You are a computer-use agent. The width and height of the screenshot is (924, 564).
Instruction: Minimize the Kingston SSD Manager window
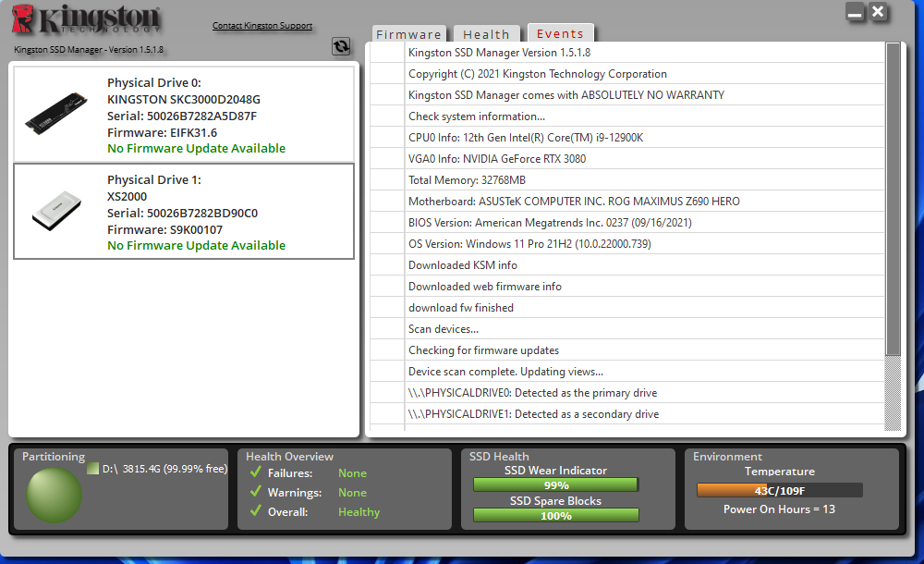(x=855, y=12)
